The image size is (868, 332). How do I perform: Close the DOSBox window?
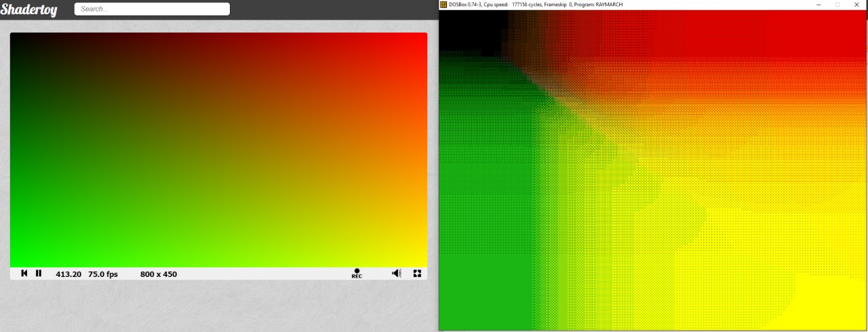point(857,5)
